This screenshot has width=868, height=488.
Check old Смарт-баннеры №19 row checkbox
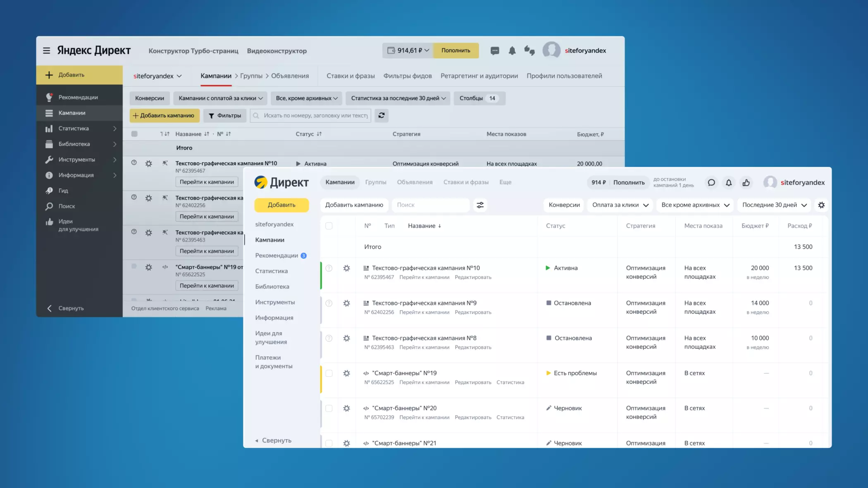(134, 267)
